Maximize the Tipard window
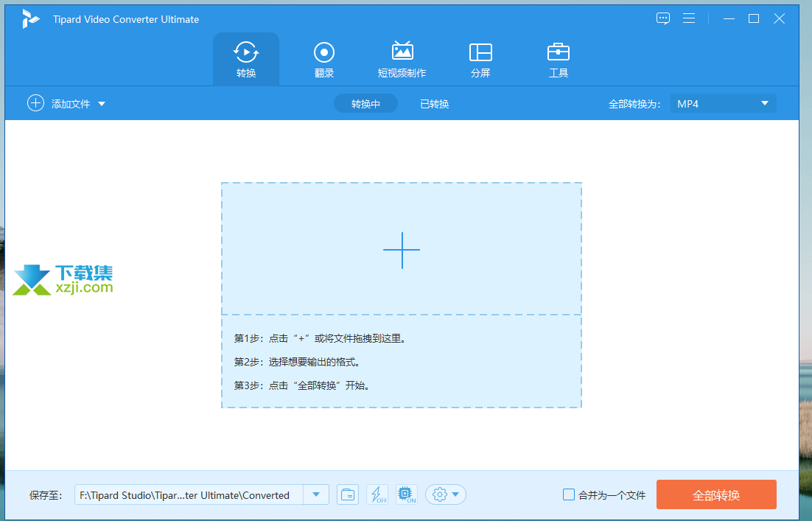This screenshot has width=812, height=521. (754, 18)
